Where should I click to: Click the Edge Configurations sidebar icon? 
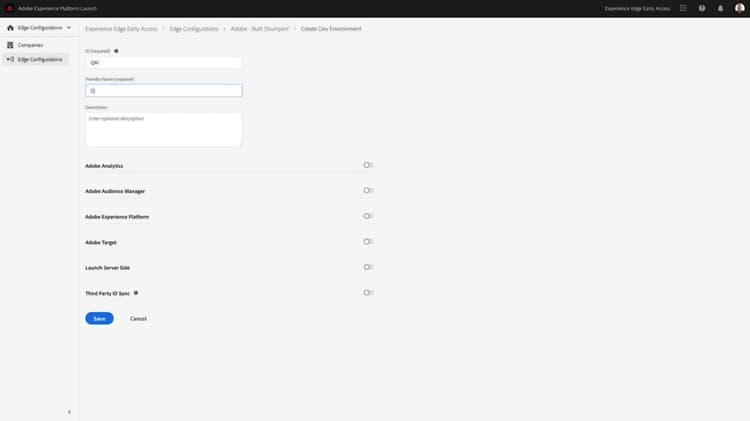pos(10,59)
